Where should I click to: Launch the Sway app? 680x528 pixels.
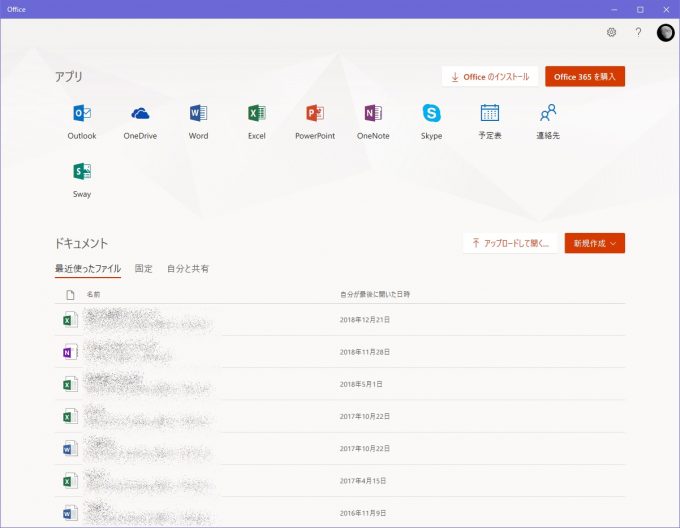pyautogui.click(x=82, y=172)
